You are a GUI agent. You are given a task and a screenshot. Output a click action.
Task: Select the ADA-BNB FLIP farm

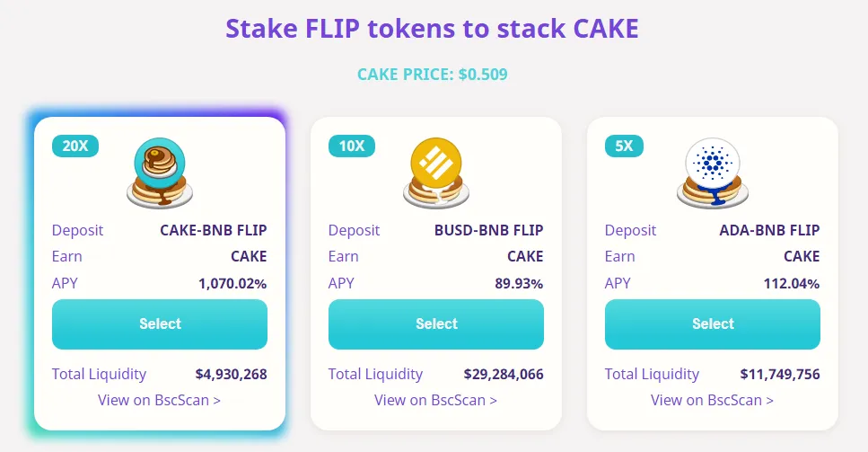[x=713, y=324]
